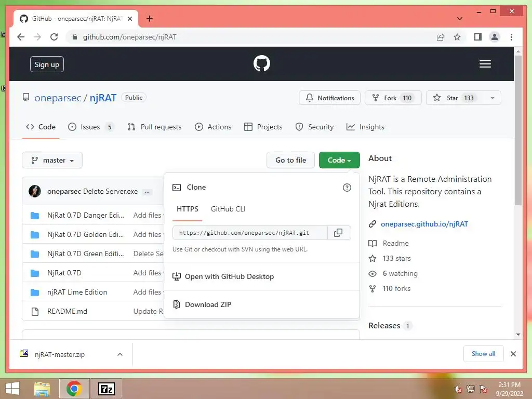
Task: Open the master branch dropdown
Action: pyautogui.click(x=52, y=160)
